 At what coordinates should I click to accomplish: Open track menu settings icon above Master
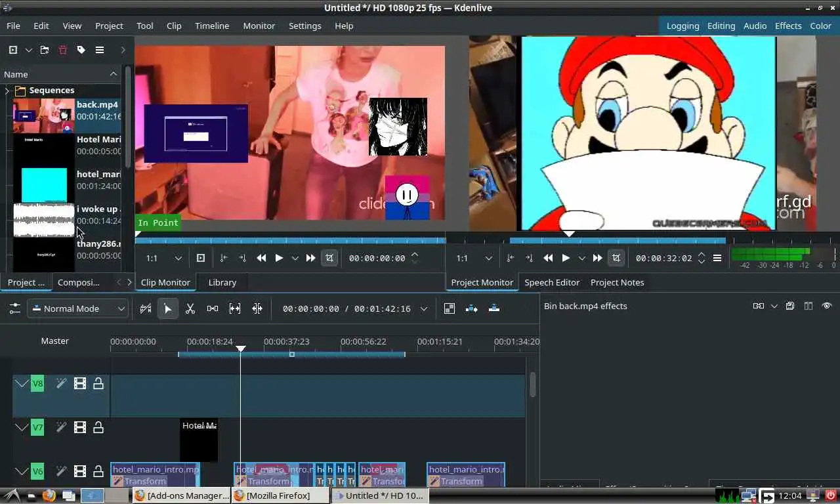[x=14, y=308]
